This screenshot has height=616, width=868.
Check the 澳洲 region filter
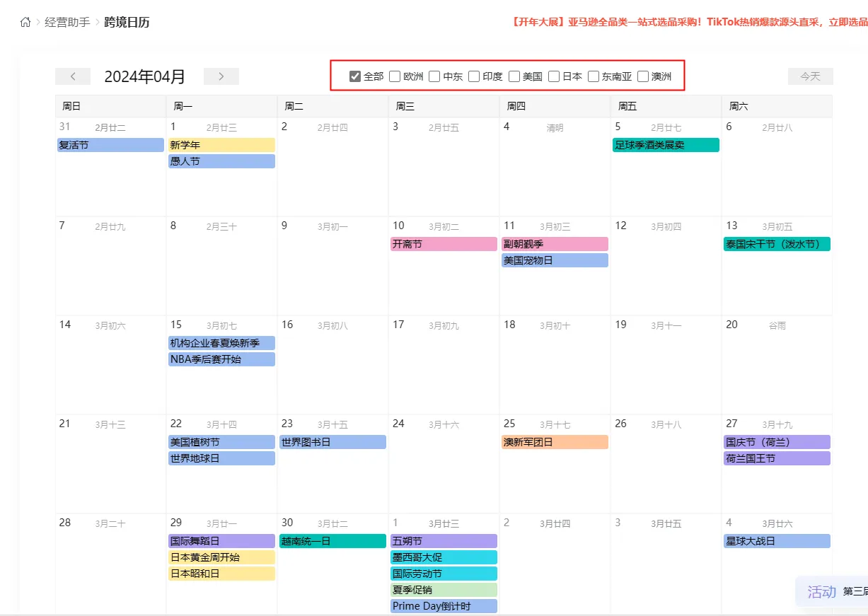point(643,76)
